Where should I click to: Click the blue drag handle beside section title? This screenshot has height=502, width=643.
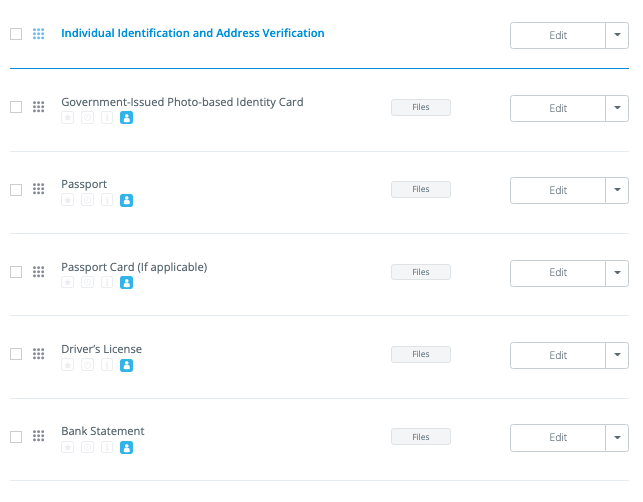pos(39,34)
